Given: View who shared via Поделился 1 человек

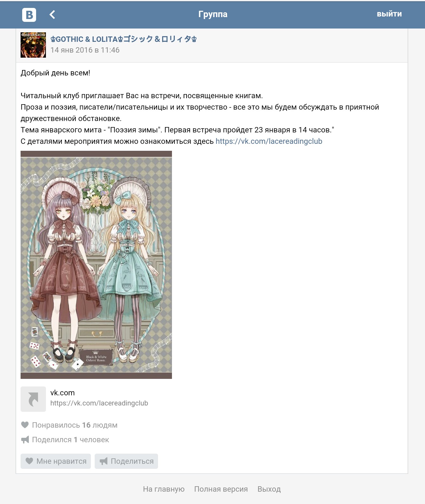Looking at the screenshot, I should 70,440.
